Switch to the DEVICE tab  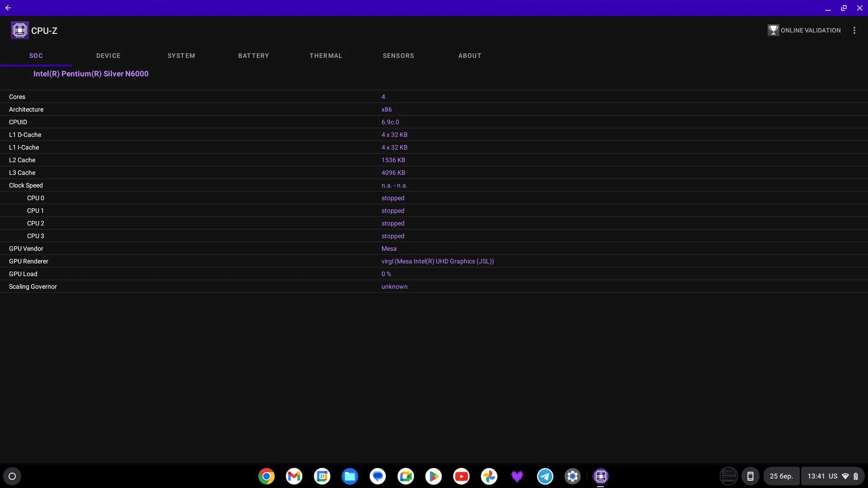(108, 56)
